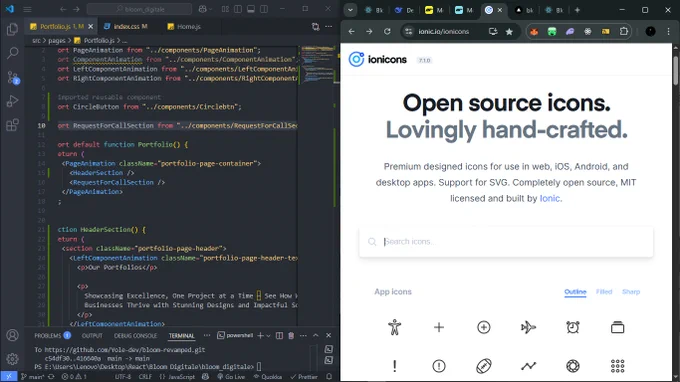Open the Manage gear in VS Code
The image size is (680, 382).
click(12, 359)
